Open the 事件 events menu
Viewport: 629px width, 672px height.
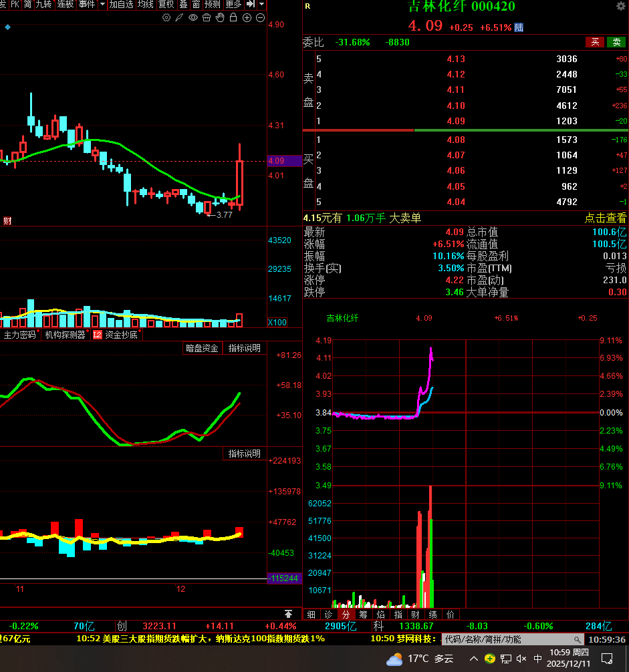[87, 4]
